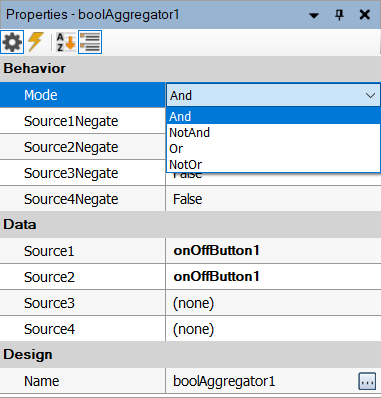Collapse the Mode dropdown via its chevron

click(x=370, y=96)
